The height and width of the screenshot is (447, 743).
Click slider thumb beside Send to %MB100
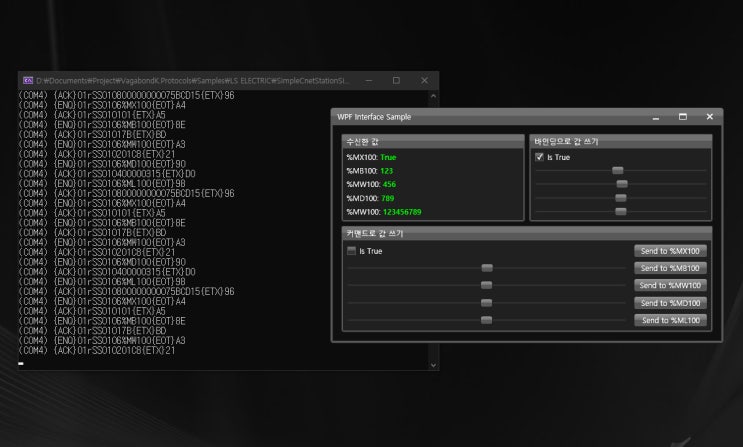point(487,268)
